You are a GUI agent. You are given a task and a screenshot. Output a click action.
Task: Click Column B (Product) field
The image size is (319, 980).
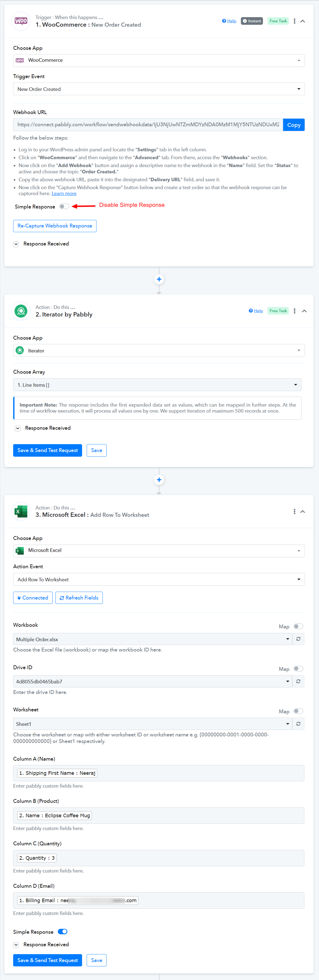[x=159, y=816]
